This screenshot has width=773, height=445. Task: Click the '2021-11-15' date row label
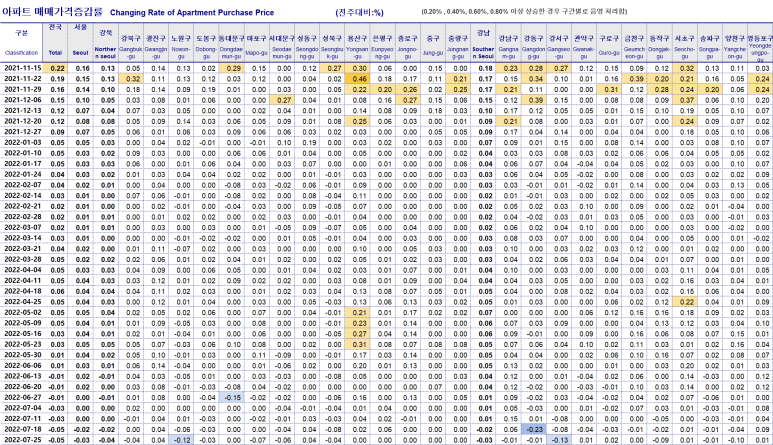click(22, 68)
